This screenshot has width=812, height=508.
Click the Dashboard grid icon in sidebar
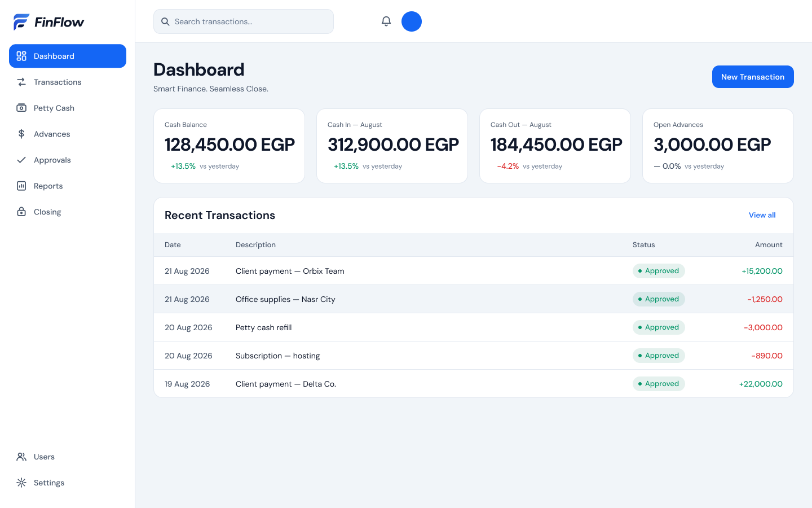click(21, 56)
